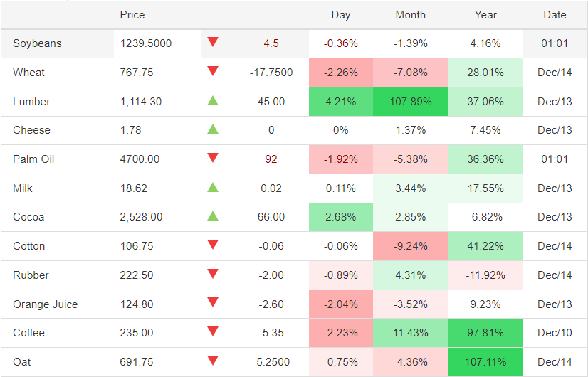
Task: Sort by the Date column header
Action: pyautogui.click(x=555, y=15)
